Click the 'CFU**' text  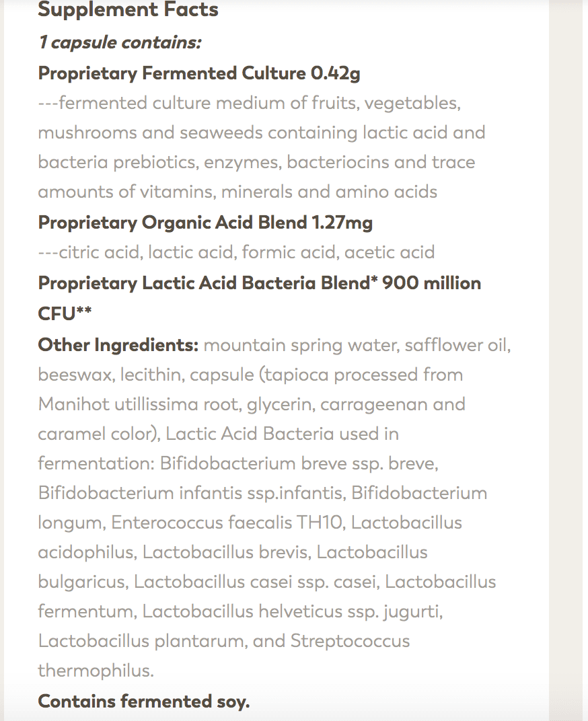65,313
